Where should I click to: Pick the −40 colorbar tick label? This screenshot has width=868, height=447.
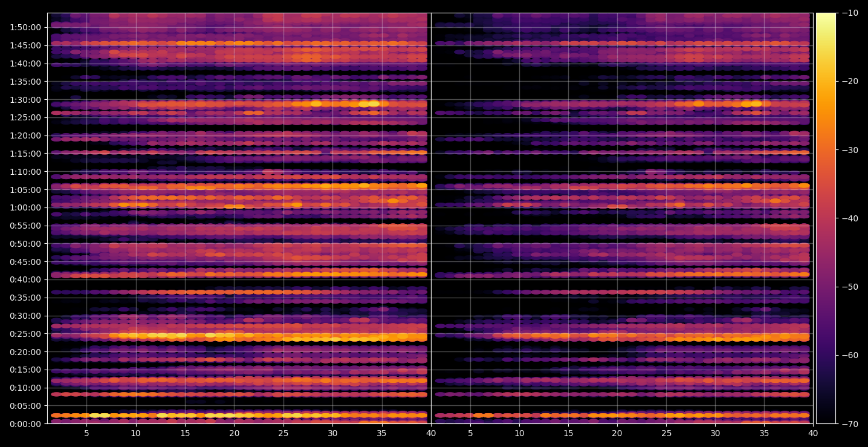[849, 218]
